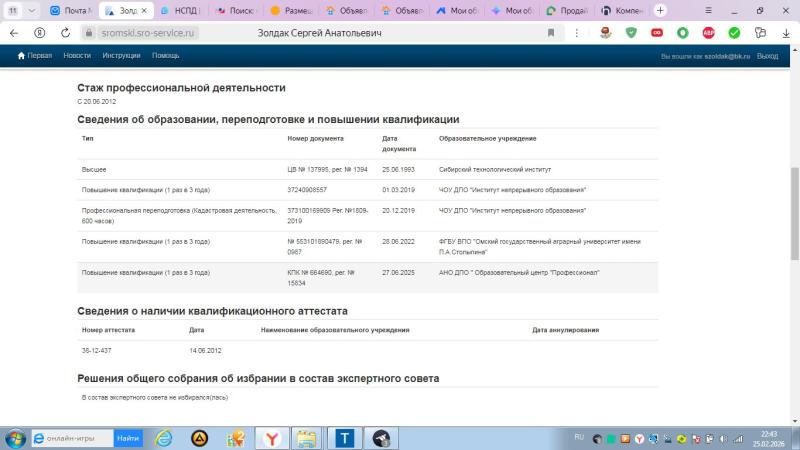Click the address bar showing sromskl.sro-service.ru
Viewport: 800px width, 450px height.
point(140,33)
